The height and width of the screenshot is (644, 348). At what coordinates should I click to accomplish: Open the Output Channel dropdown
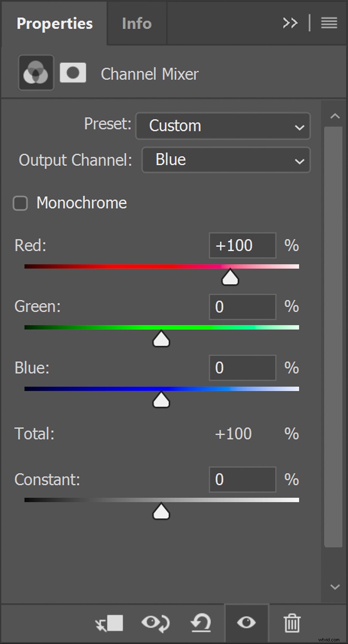tap(225, 160)
